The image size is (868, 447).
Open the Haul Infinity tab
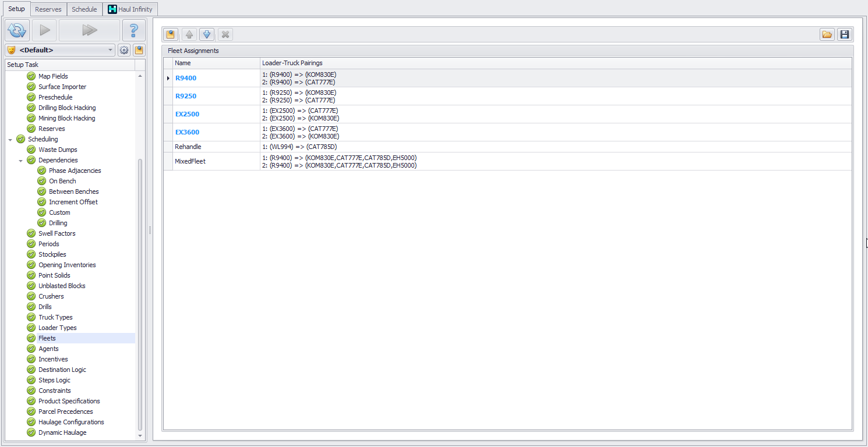[x=130, y=9]
